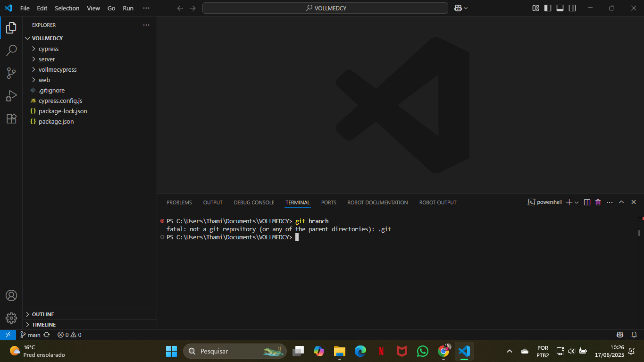Open the Accounts menu icon

click(x=11, y=295)
